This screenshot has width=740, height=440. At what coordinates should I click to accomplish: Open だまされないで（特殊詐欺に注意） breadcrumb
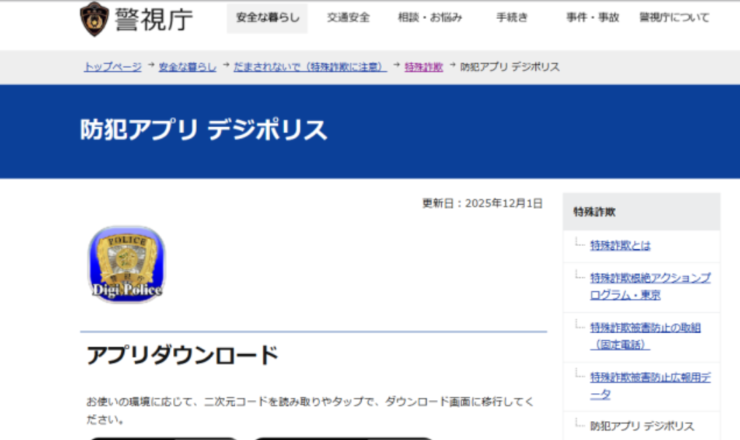coord(310,67)
